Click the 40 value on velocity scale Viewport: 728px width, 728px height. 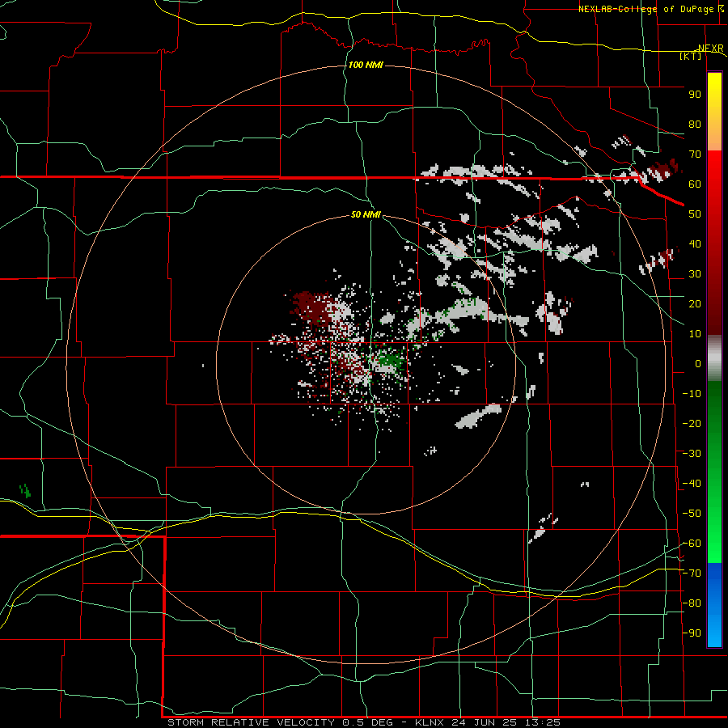click(695, 243)
